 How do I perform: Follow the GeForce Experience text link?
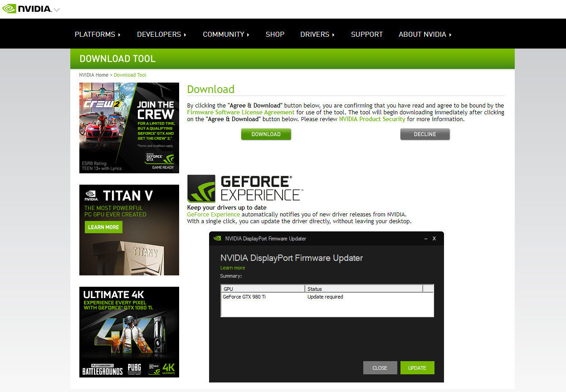213,214
